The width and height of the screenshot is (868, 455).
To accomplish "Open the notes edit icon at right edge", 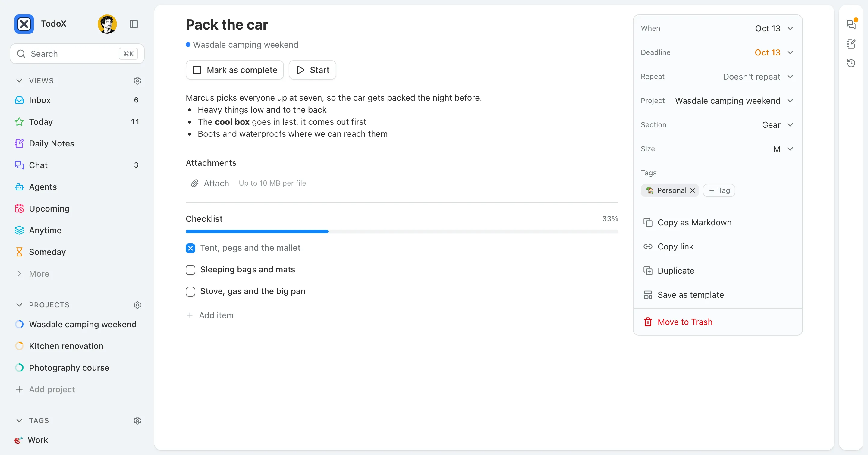I will click(x=851, y=44).
